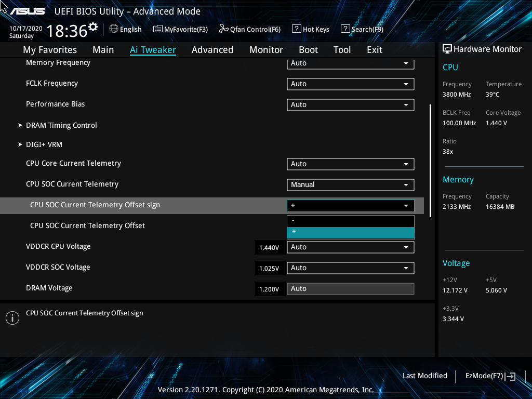
Task: Click the Hardware Monitor screen icon
Action: 447,49
